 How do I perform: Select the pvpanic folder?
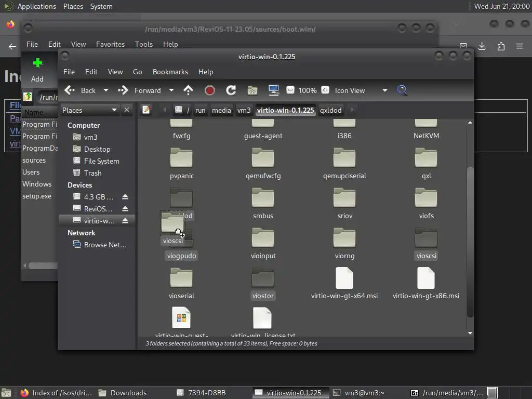(181, 164)
